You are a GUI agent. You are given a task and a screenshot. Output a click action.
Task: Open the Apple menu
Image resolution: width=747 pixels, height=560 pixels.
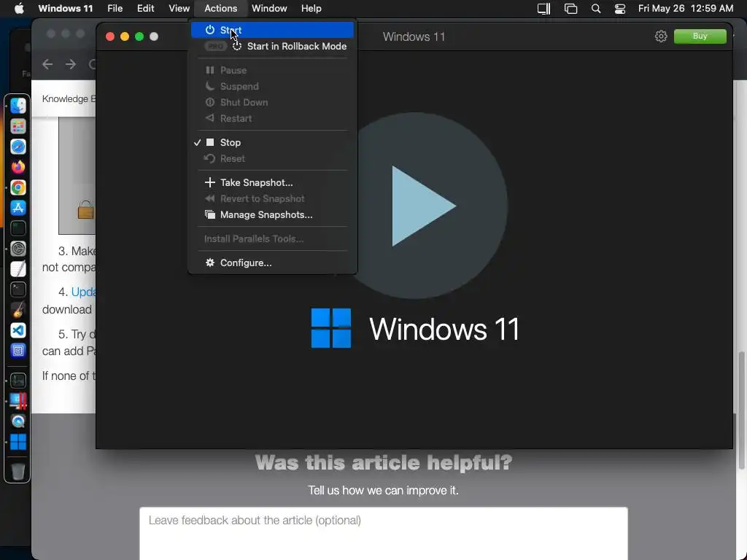pos(18,9)
